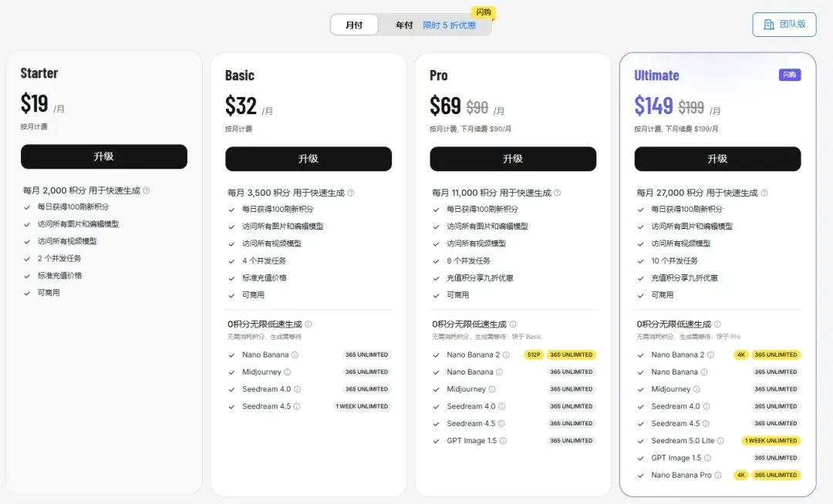Click 无需消耗积分, 生成需等待: 快于 Pro text
Screen dimensions: 833x504
[x=689, y=337]
